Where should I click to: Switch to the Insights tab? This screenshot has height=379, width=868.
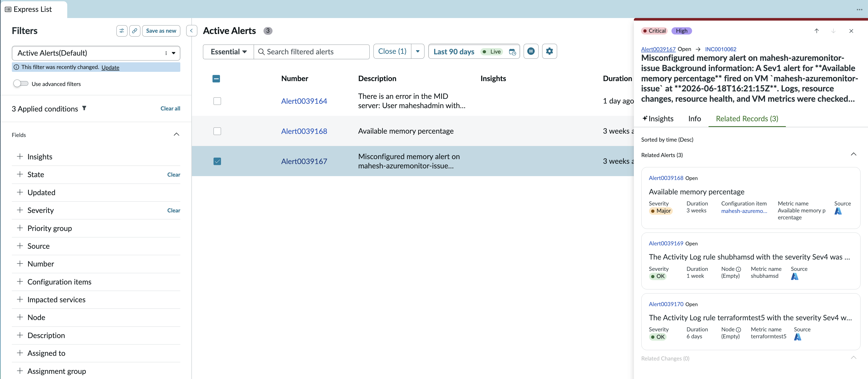coord(658,119)
